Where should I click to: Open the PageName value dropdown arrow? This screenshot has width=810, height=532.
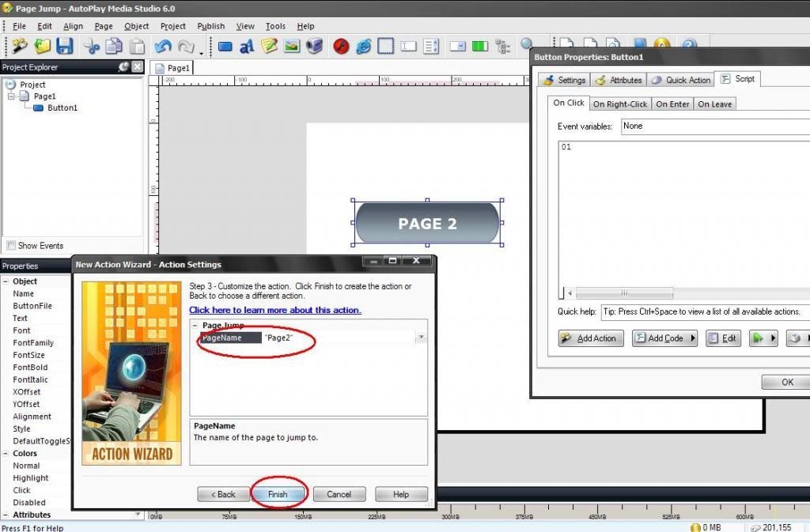pos(421,338)
